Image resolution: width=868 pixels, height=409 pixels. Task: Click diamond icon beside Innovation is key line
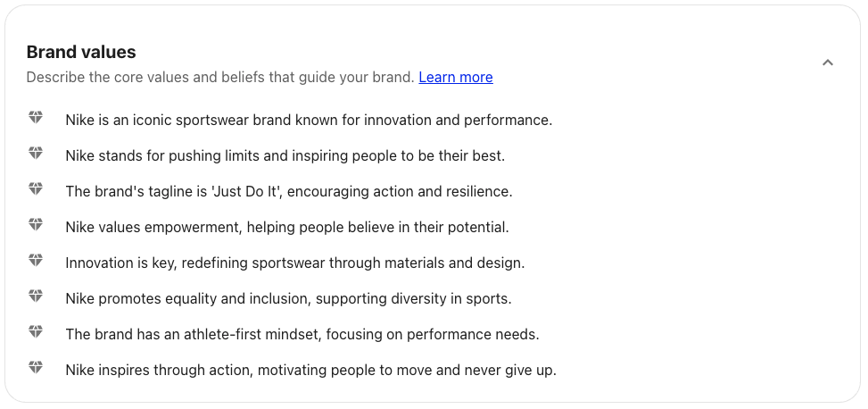[x=36, y=261]
